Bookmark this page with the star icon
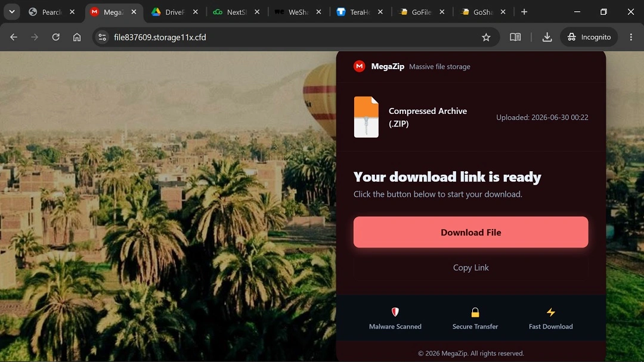Viewport: 644px width, 362px height. pyautogui.click(x=487, y=38)
